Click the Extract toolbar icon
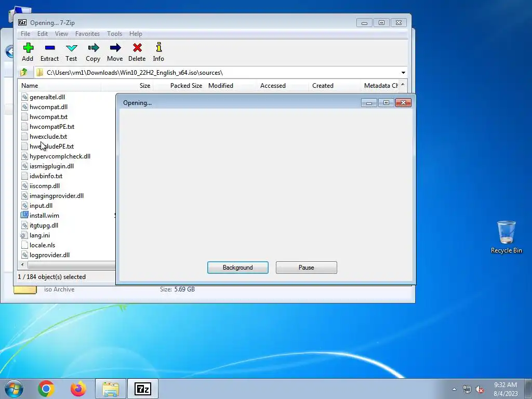The width and height of the screenshot is (532, 399). tap(49, 48)
